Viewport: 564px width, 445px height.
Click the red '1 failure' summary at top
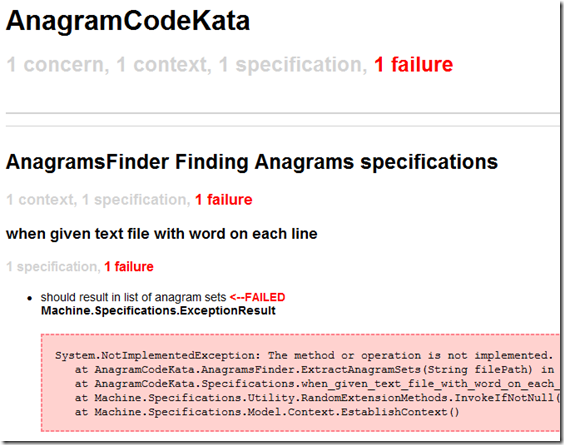click(413, 65)
